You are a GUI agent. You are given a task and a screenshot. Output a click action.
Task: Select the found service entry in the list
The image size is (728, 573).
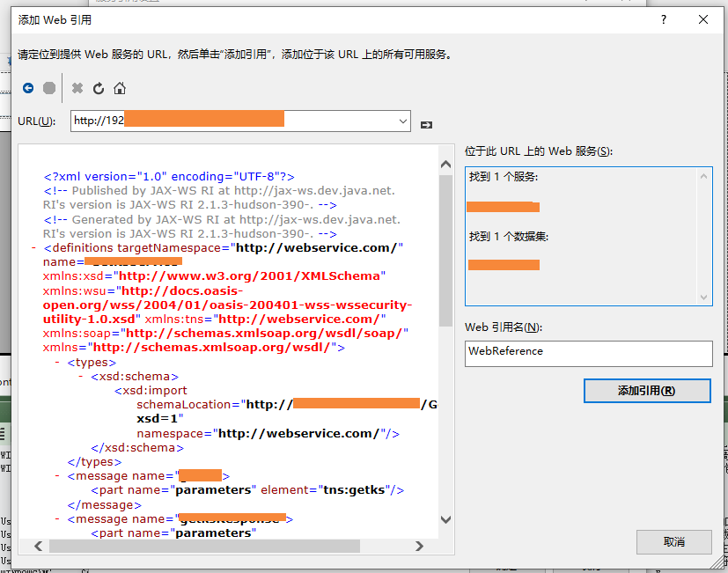503,207
